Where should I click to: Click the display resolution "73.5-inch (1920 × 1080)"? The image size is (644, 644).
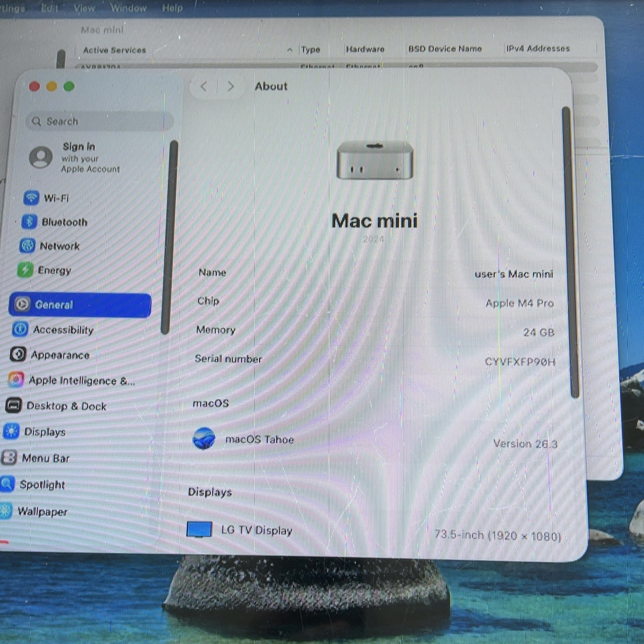coord(497,536)
